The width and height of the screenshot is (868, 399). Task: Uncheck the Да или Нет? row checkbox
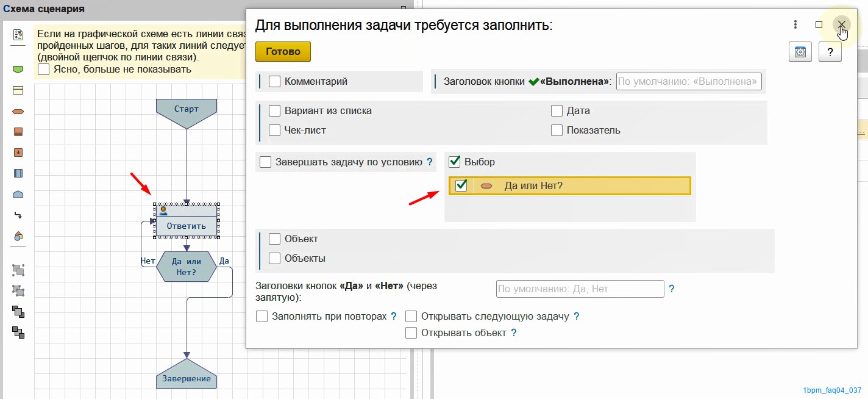tap(461, 185)
